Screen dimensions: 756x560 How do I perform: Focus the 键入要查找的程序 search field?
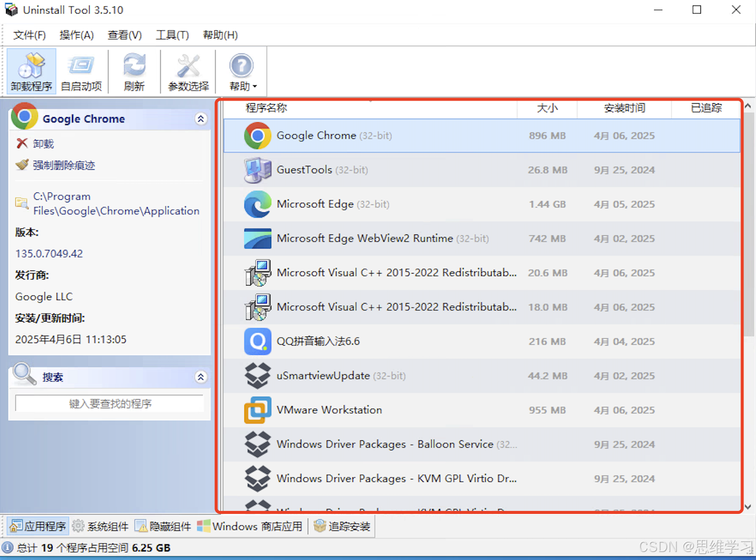point(110,403)
